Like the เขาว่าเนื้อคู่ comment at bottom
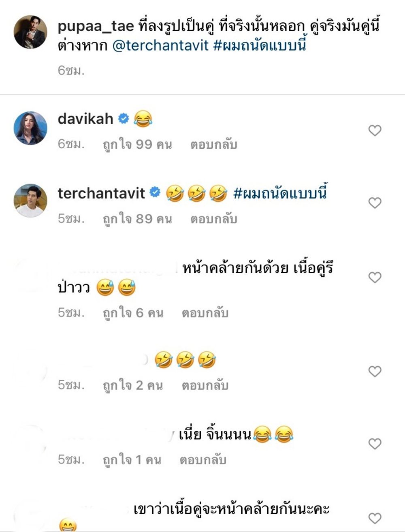405x532 pixels. (x=375, y=518)
